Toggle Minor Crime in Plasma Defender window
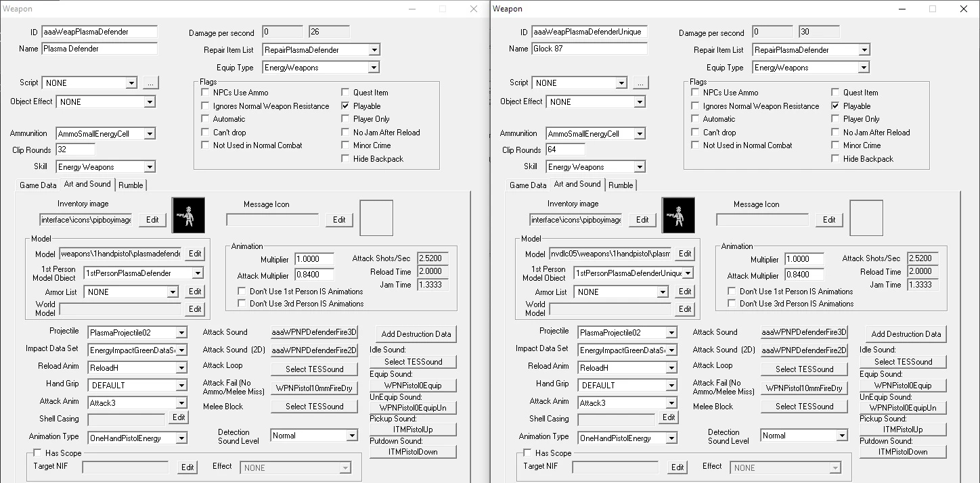The image size is (980, 483). 346,145
